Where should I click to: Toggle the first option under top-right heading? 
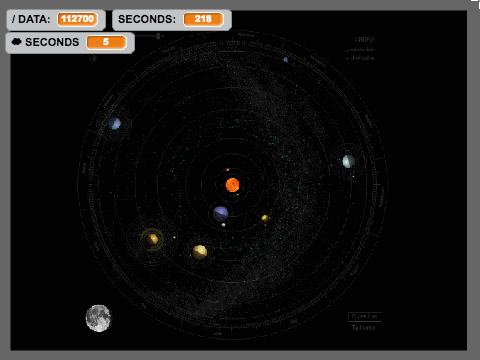point(360,50)
